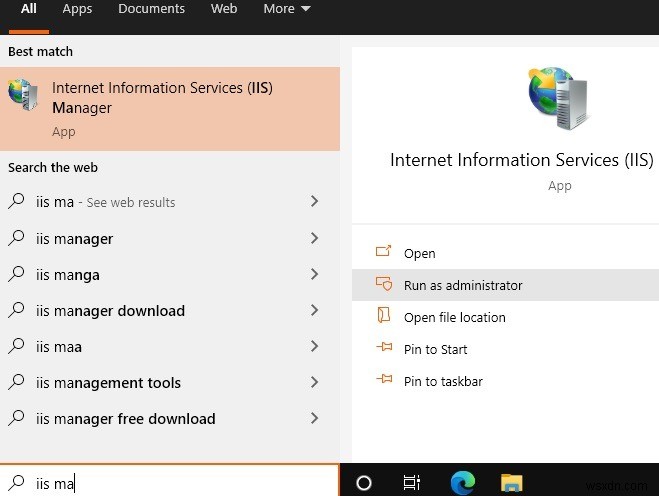Expand the chevron next to 'iis management tools'
Screen dimensions: 659x496
314,383
